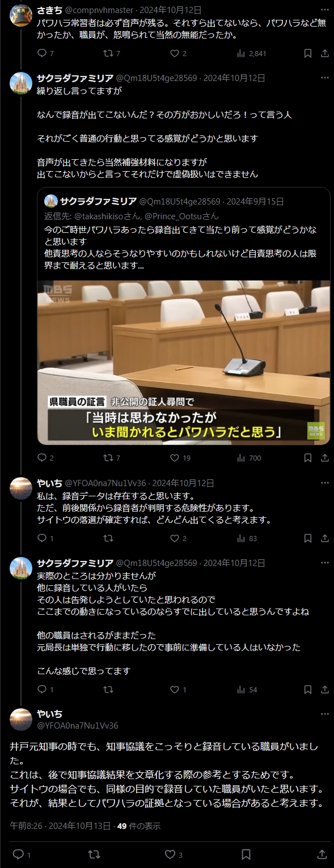Retweet サクラダファミリア's reply with 54 views
Screen dimensions: 334x868
pyautogui.click(x=108, y=690)
